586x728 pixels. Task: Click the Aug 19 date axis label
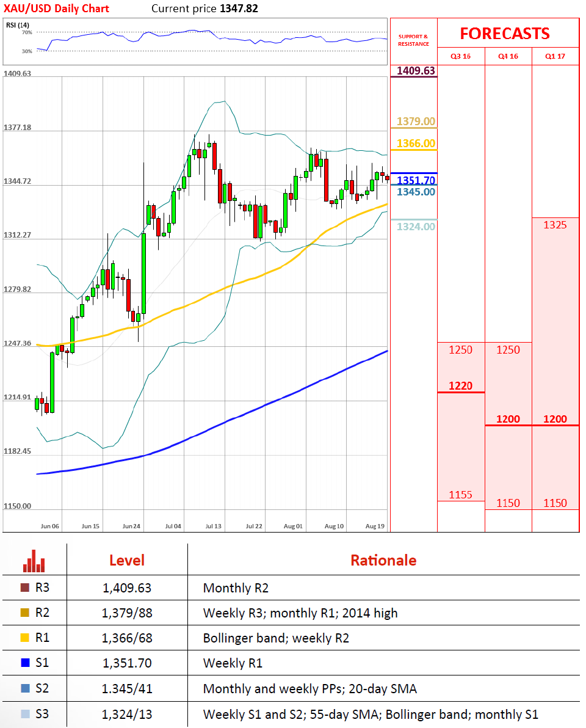[x=375, y=526]
